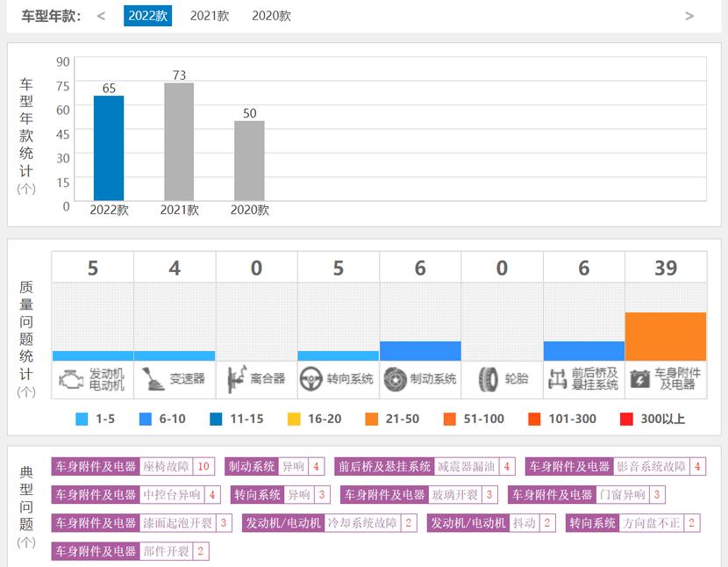
Task: Click the blue 2022款 bar in chart
Action: point(109,148)
